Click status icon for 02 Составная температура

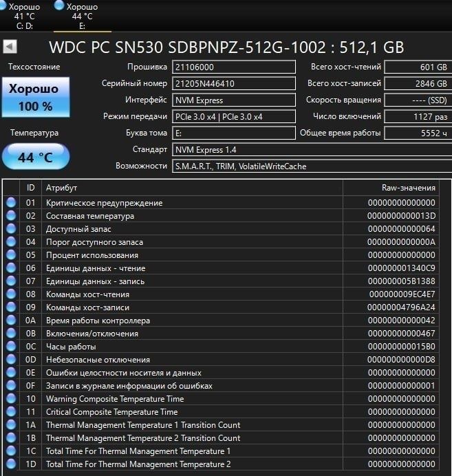coord(11,215)
